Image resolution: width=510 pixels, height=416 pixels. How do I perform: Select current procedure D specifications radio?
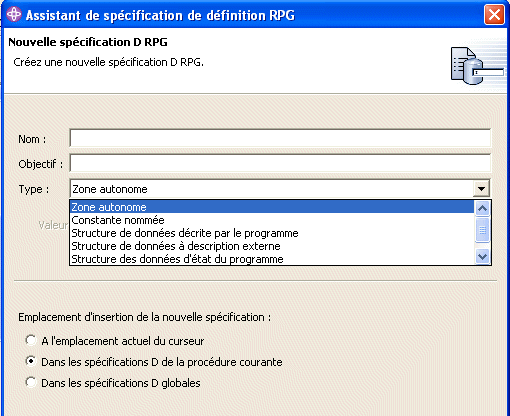coord(31,361)
